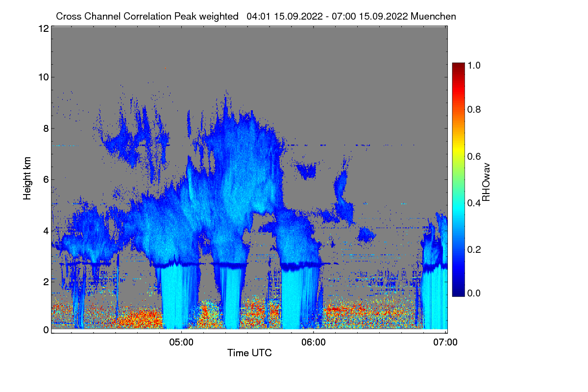Click the height axis label 12
Image resolution: width=588 pixels, height=392 pixels.
click(43, 28)
